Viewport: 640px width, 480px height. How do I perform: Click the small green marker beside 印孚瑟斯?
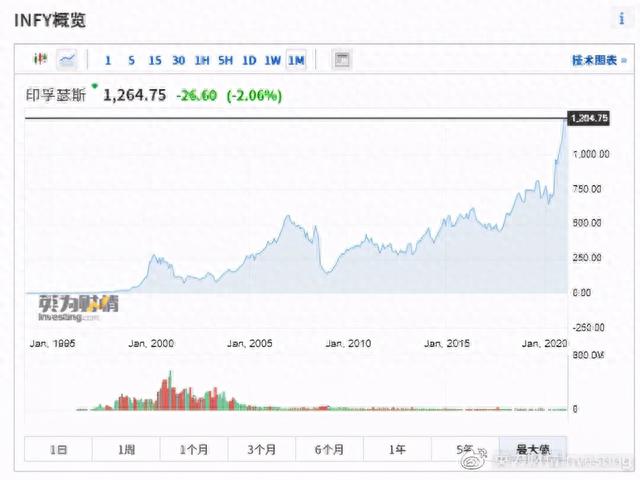[x=95, y=88]
